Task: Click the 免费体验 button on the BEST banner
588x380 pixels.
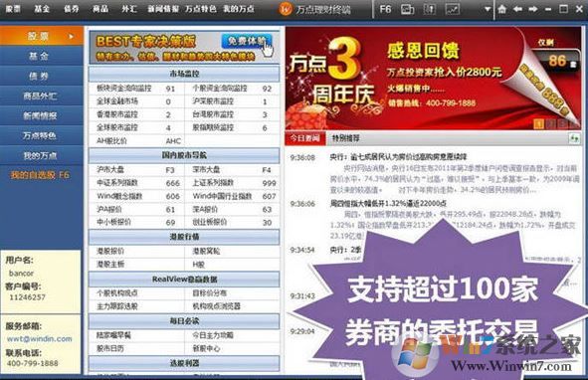Action: coord(246,41)
